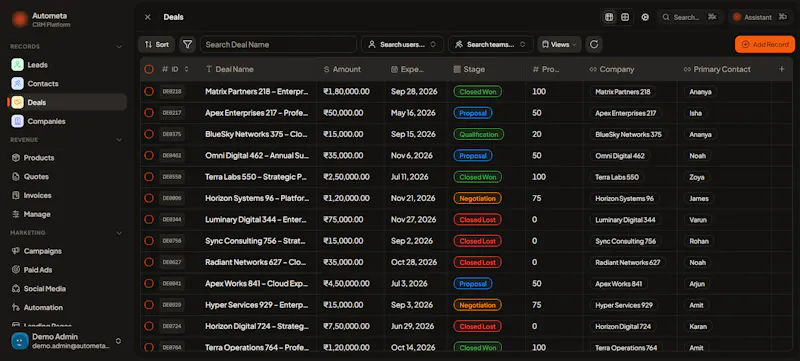Click the Automation icon in sidebar
Viewport: 800px width, 361px height.
(x=16, y=307)
